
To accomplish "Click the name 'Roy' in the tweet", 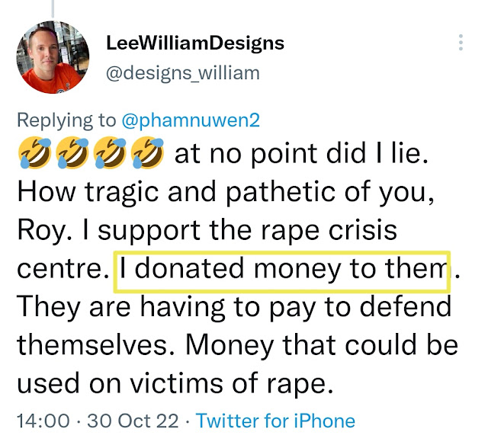I will pos(47,231).
